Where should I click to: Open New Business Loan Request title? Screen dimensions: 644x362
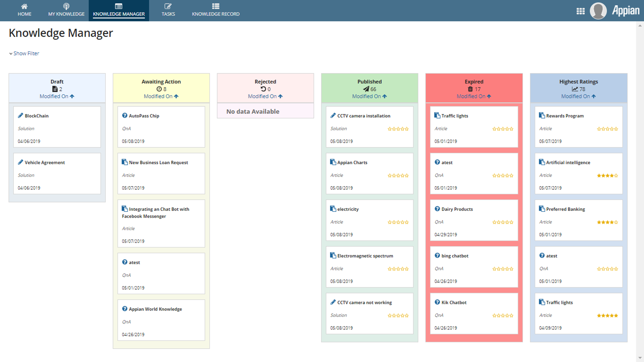coord(158,162)
